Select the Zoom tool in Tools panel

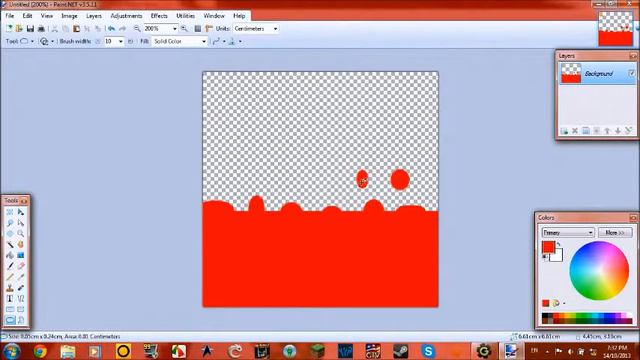pos(20,233)
